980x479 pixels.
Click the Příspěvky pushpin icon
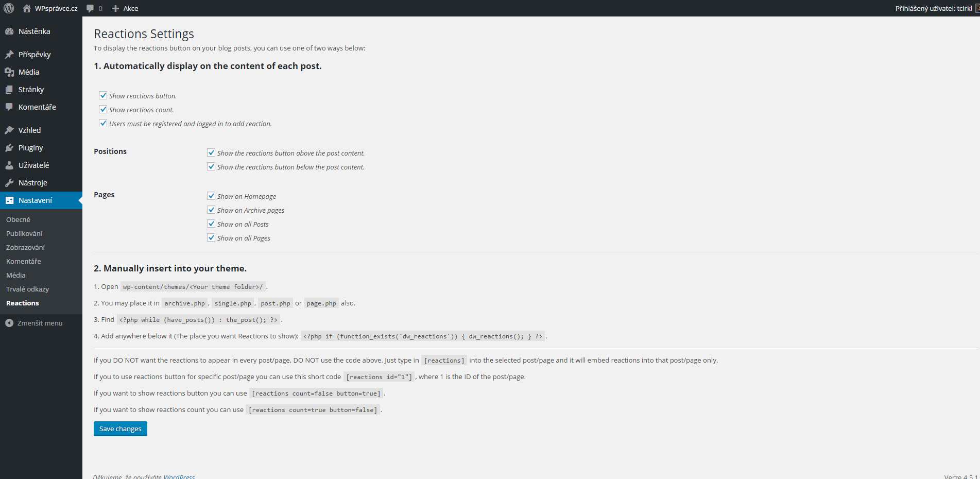(9, 55)
